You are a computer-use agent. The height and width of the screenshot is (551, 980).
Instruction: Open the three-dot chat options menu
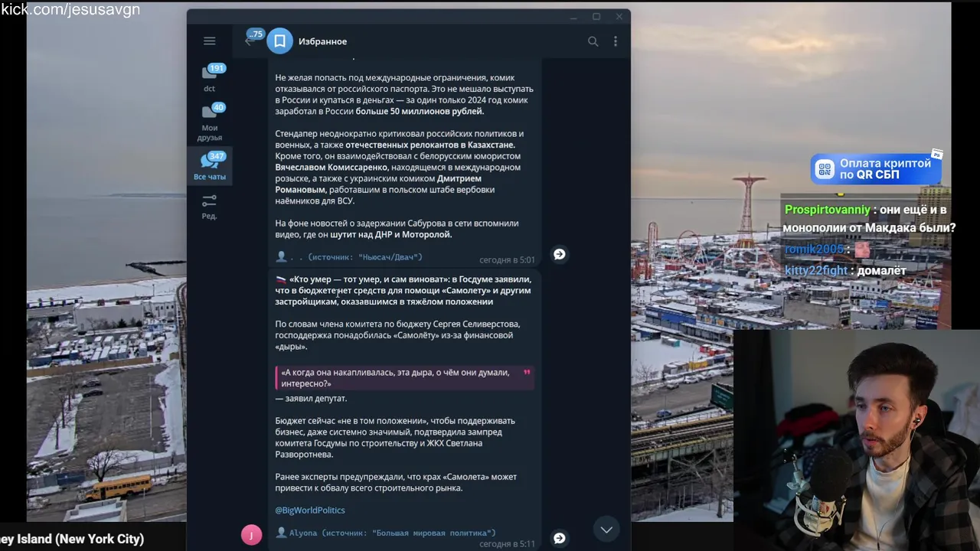(x=615, y=41)
